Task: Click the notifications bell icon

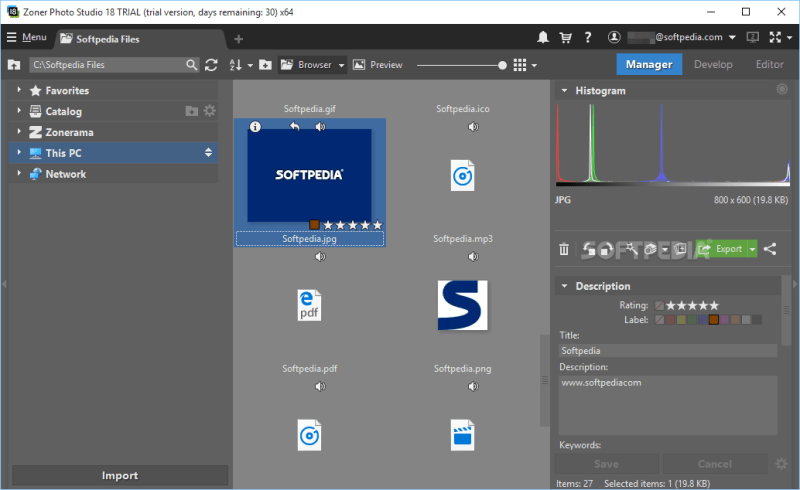Action: point(543,38)
